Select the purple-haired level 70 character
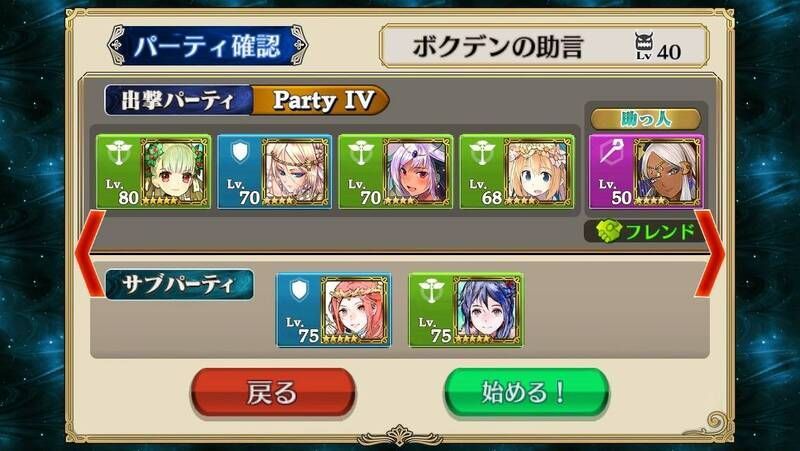This screenshot has height=451, width=800. click(395, 171)
